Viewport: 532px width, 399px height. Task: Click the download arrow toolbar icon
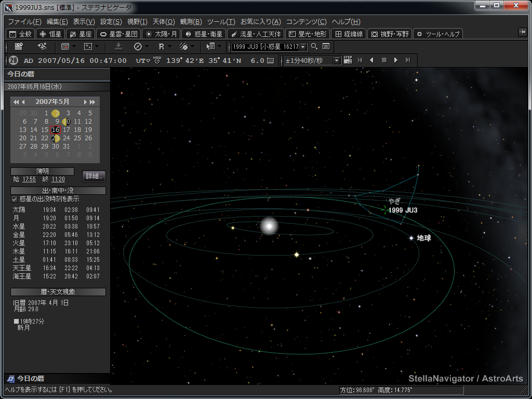(x=118, y=47)
